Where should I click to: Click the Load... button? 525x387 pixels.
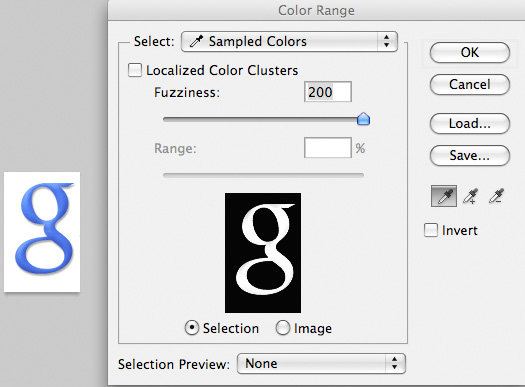pyautogui.click(x=470, y=124)
